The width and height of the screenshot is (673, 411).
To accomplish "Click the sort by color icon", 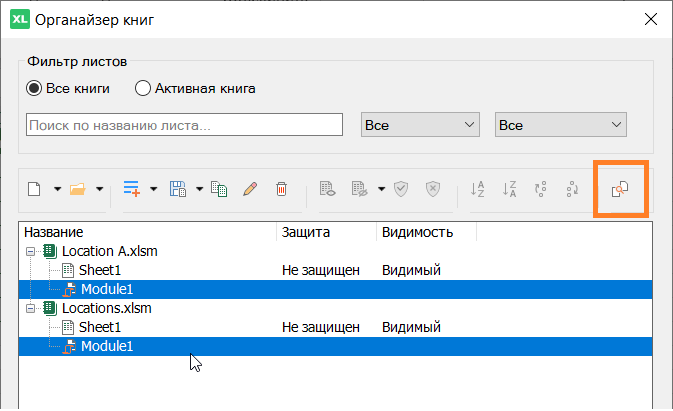I will pyautogui.click(x=540, y=189).
